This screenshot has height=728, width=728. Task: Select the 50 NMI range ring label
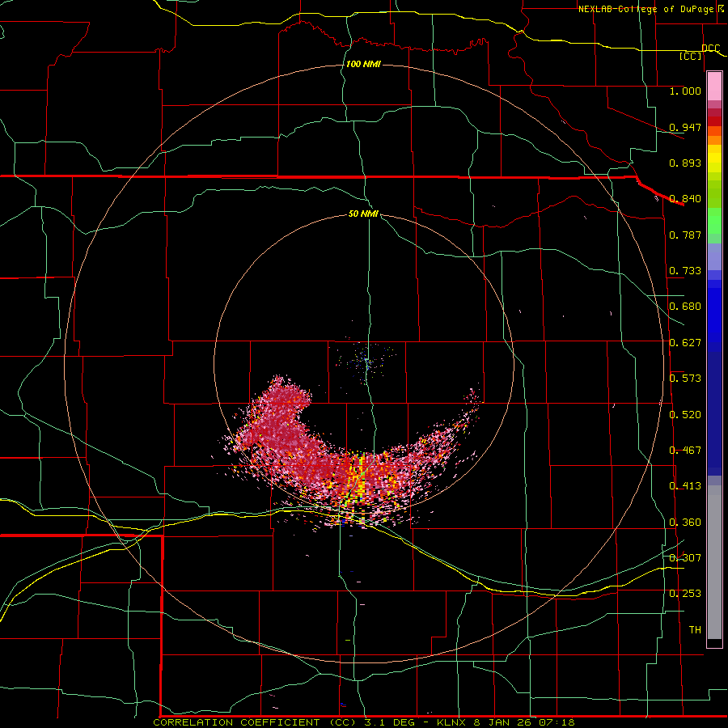(x=363, y=214)
